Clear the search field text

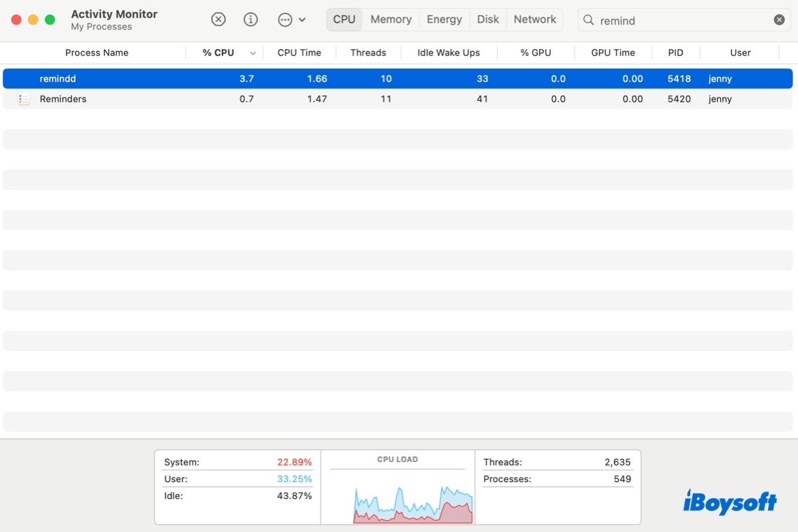coord(779,20)
